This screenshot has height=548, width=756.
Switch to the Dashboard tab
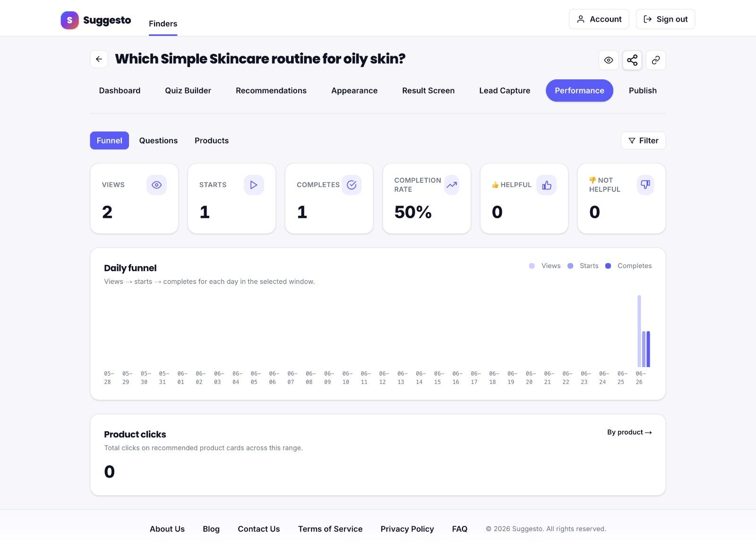(x=120, y=91)
